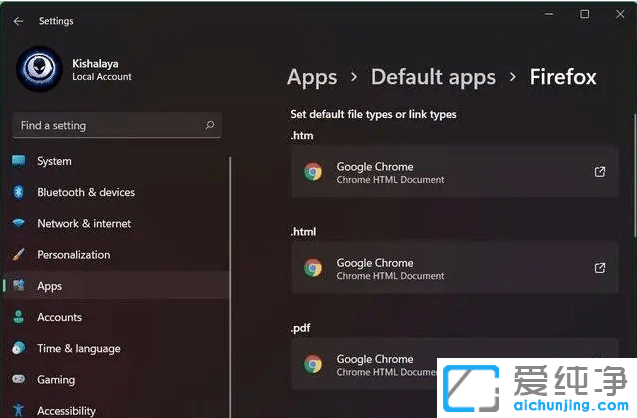Open Accessibility settings
The image size is (637, 418).
pos(117,408)
